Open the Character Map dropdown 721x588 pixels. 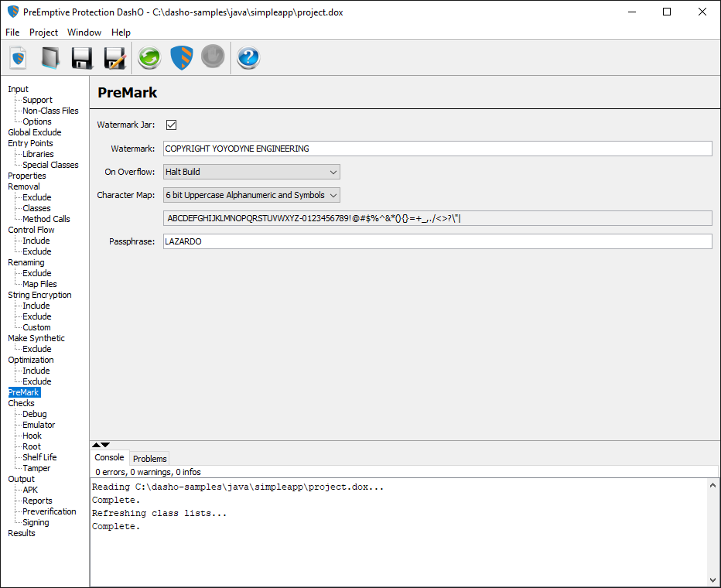point(251,195)
